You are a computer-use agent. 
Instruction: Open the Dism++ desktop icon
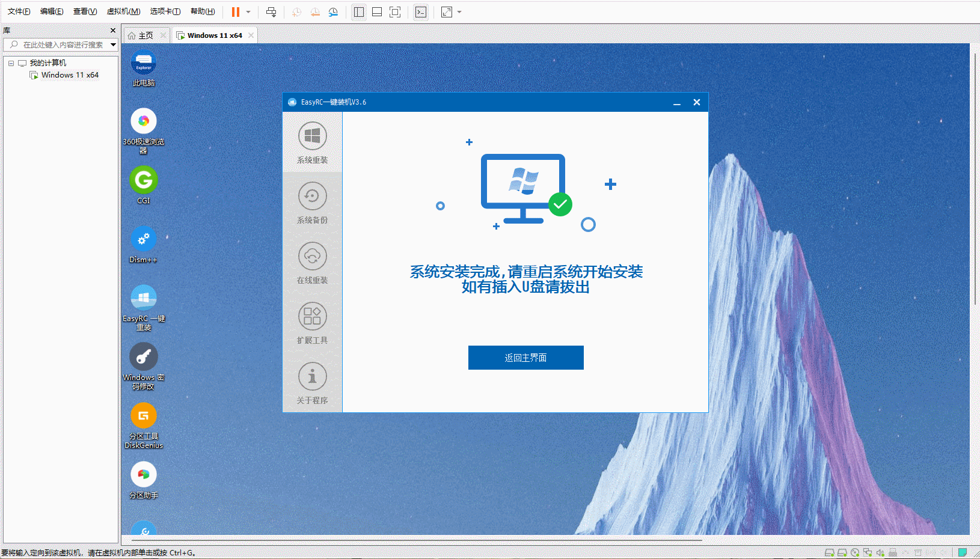coord(143,240)
